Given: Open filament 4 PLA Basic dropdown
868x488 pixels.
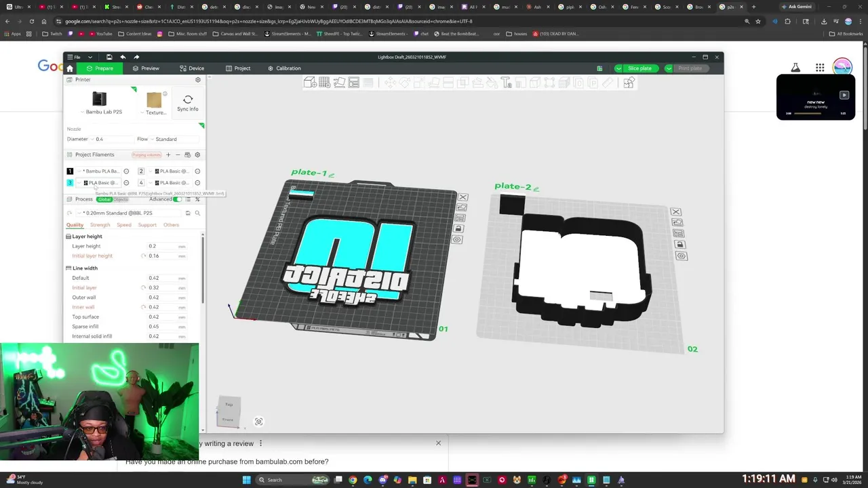Looking at the screenshot, I should click(x=170, y=183).
